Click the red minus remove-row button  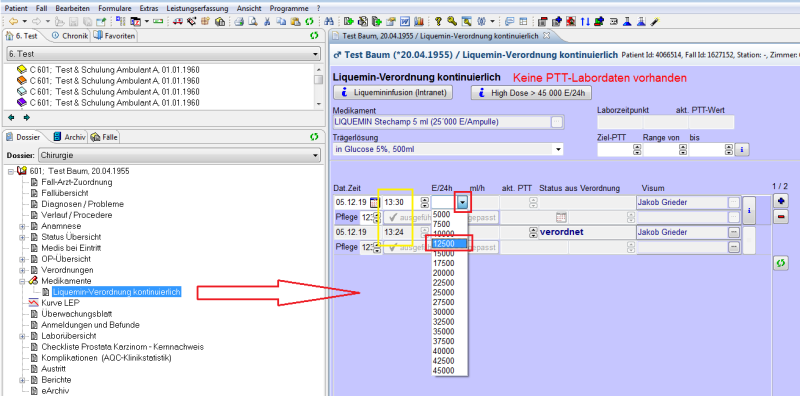point(781,217)
